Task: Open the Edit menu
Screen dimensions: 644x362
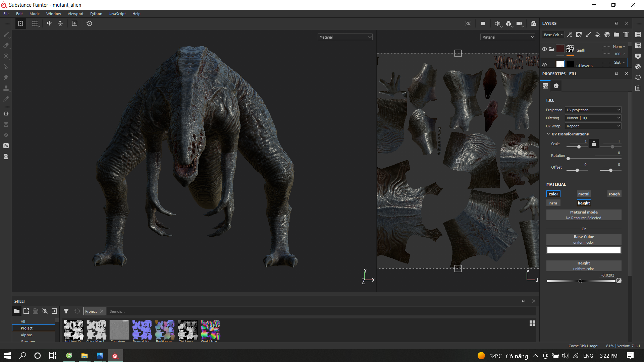Action: point(19,14)
